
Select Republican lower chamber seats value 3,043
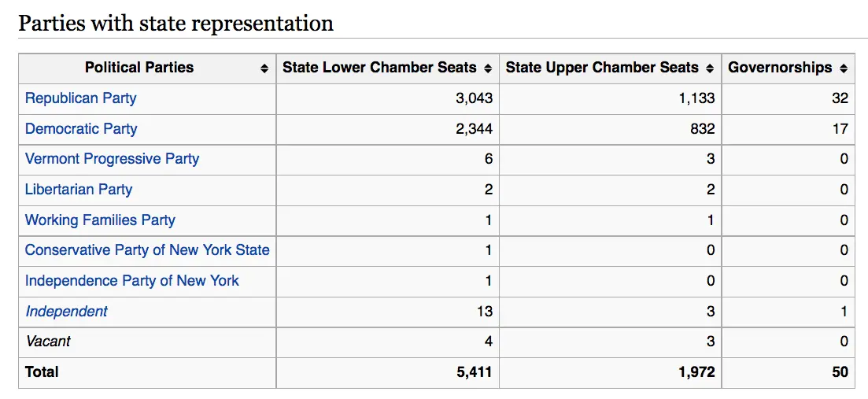click(474, 98)
